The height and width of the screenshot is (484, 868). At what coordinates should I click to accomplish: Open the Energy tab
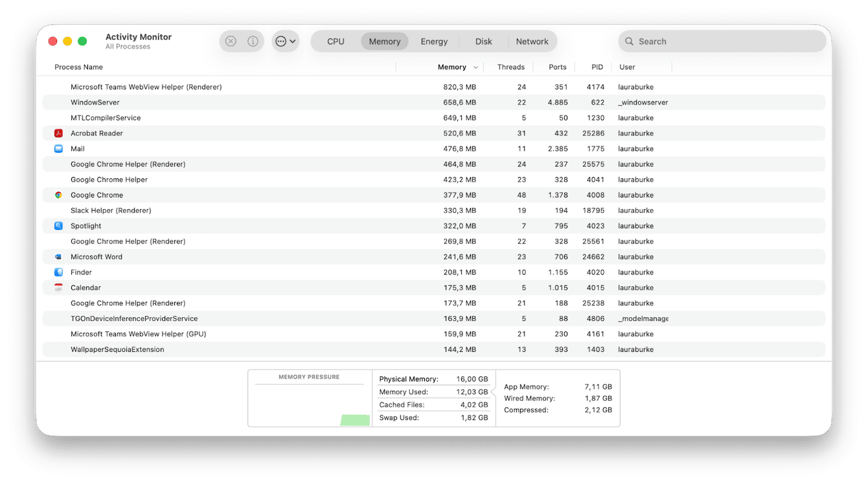pyautogui.click(x=433, y=41)
